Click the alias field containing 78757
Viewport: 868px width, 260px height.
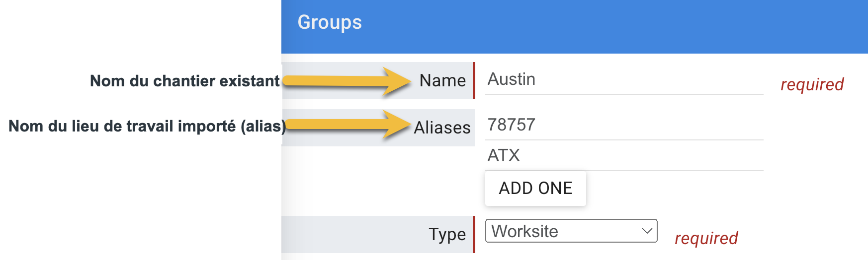point(624,125)
